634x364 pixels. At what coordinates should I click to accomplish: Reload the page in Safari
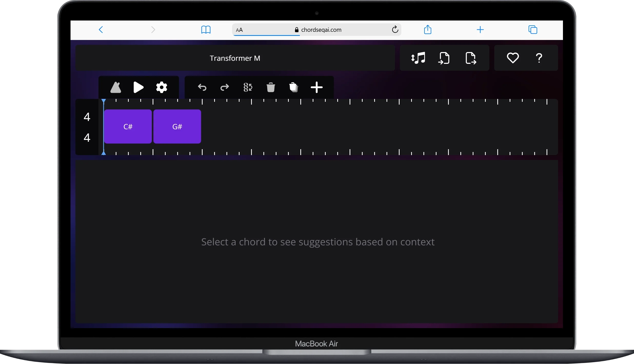[x=395, y=29]
